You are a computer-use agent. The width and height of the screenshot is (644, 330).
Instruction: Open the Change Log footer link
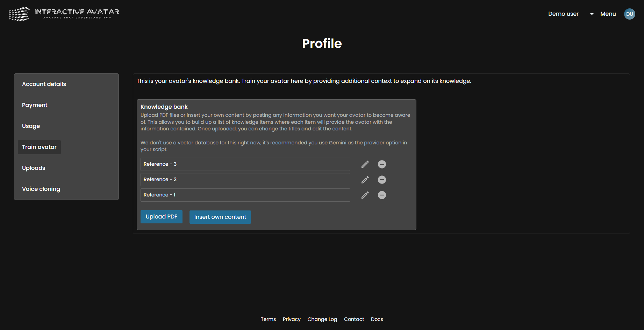click(322, 319)
